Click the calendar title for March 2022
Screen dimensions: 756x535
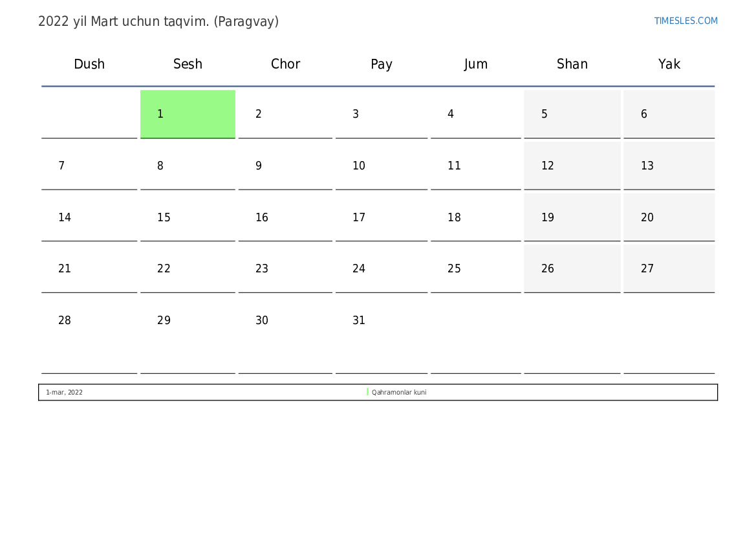pos(158,21)
